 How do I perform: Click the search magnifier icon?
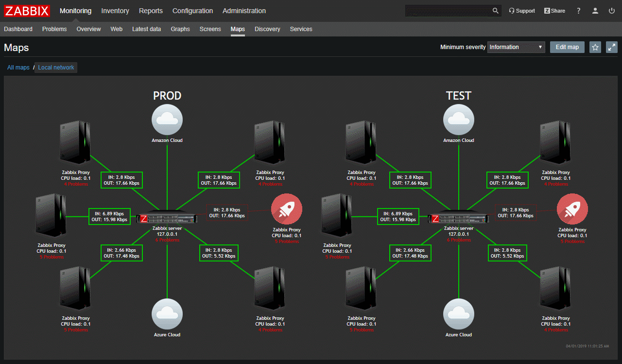(x=495, y=11)
